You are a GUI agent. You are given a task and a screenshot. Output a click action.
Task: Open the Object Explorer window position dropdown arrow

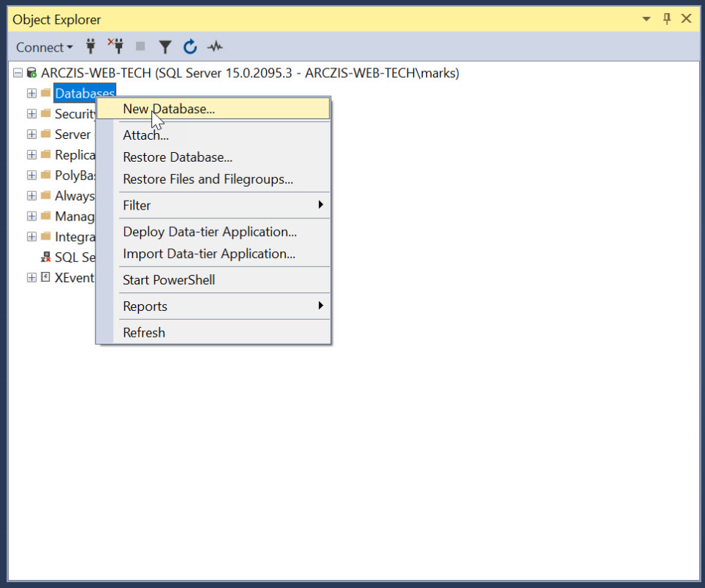(646, 19)
